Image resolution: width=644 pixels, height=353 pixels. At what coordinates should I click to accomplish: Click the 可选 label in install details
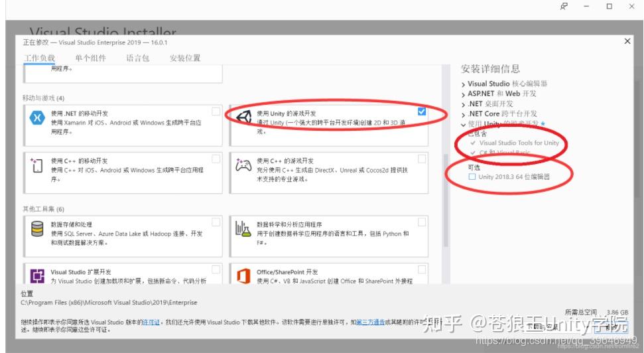click(x=474, y=167)
